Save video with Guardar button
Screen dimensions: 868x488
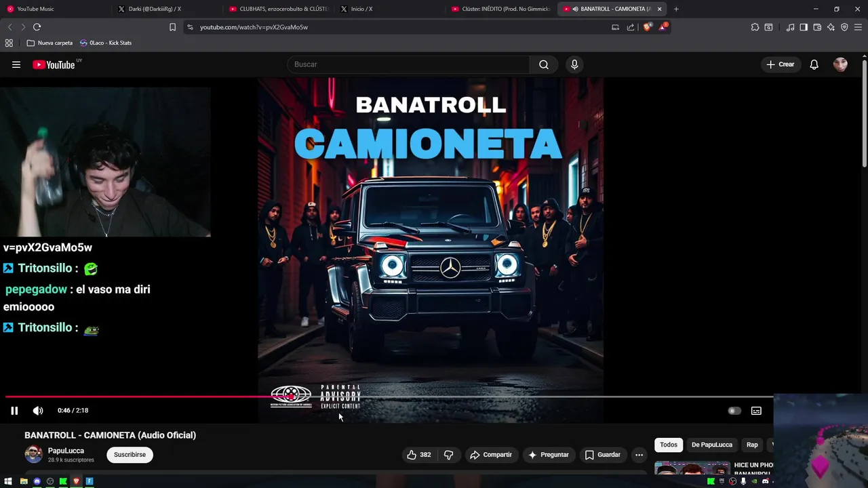coord(602,455)
